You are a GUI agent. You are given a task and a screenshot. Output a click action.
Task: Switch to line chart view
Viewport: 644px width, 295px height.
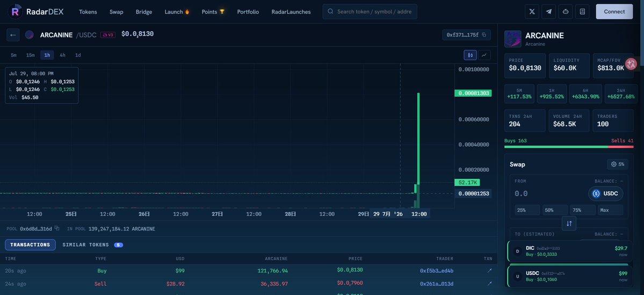(484, 55)
